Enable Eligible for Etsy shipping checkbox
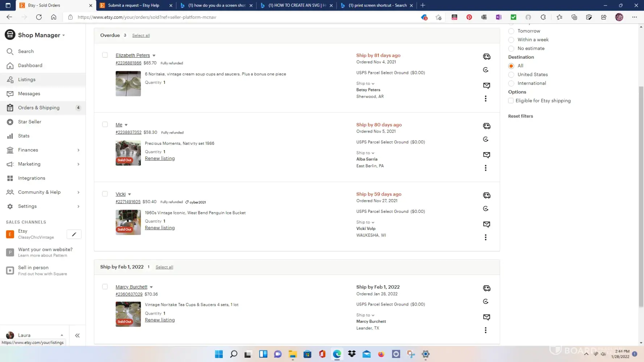Viewport: 644px width, 362px height. (x=511, y=101)
